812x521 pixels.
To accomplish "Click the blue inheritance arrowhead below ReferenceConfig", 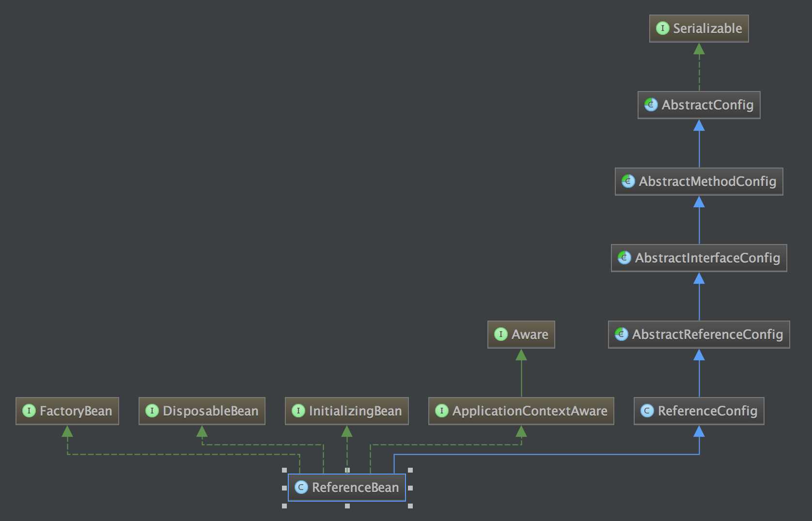I will (699, 431).
